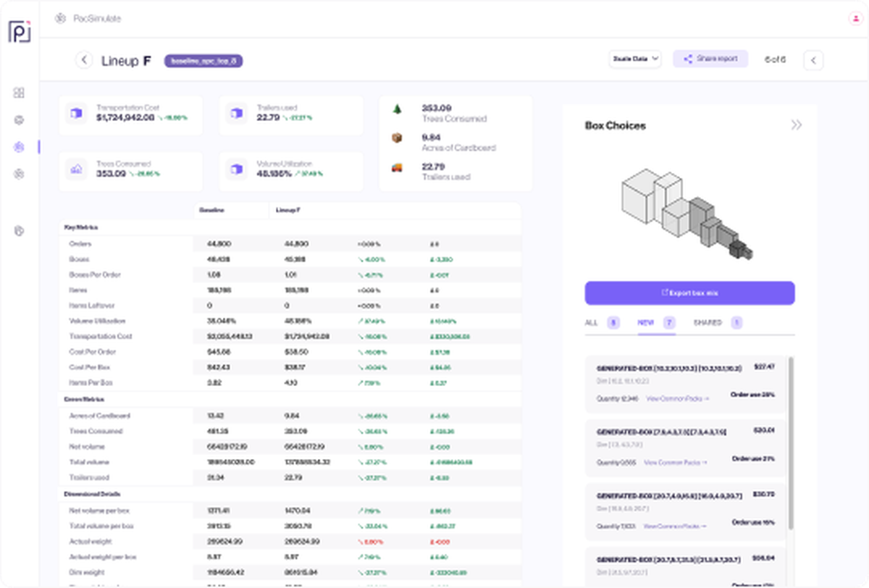The height and width of the screenshot is (588, 869).
Task: Click the green tree icon
Action: click(x=397, y=109)
